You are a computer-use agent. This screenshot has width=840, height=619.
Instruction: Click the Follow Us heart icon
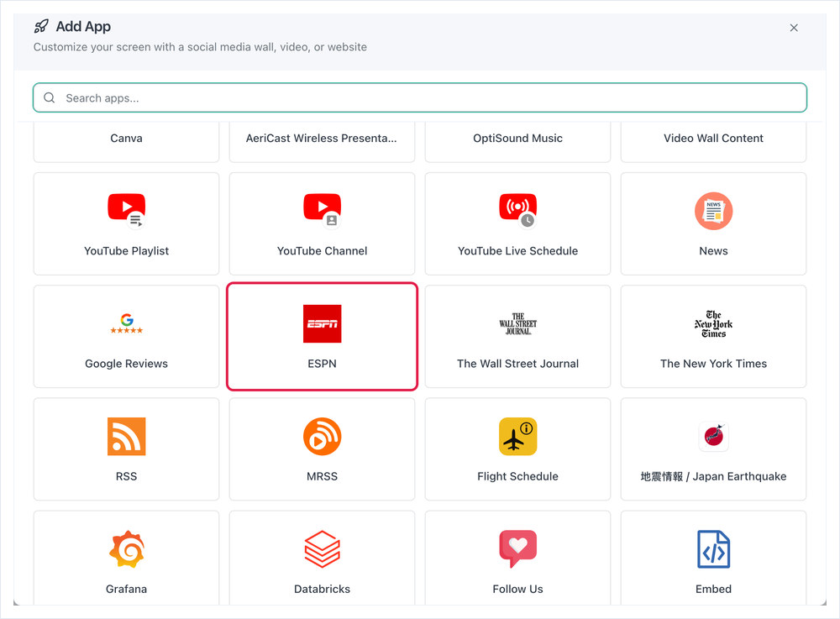[x=517, y=548]
